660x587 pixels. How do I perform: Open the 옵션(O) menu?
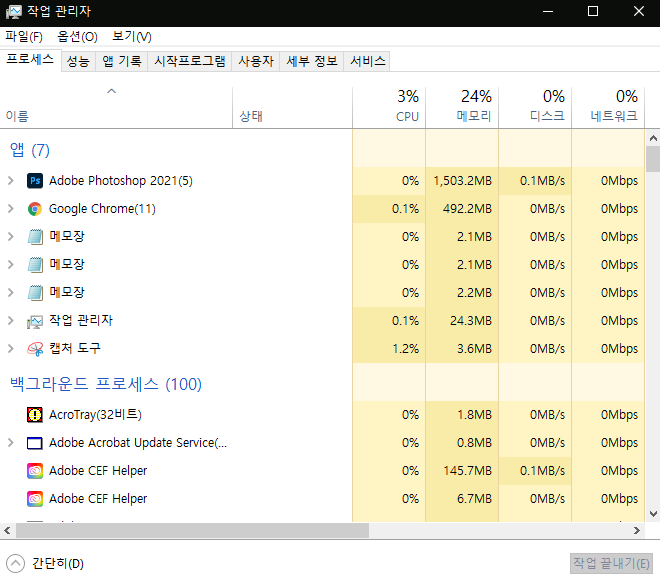[77, 37]
